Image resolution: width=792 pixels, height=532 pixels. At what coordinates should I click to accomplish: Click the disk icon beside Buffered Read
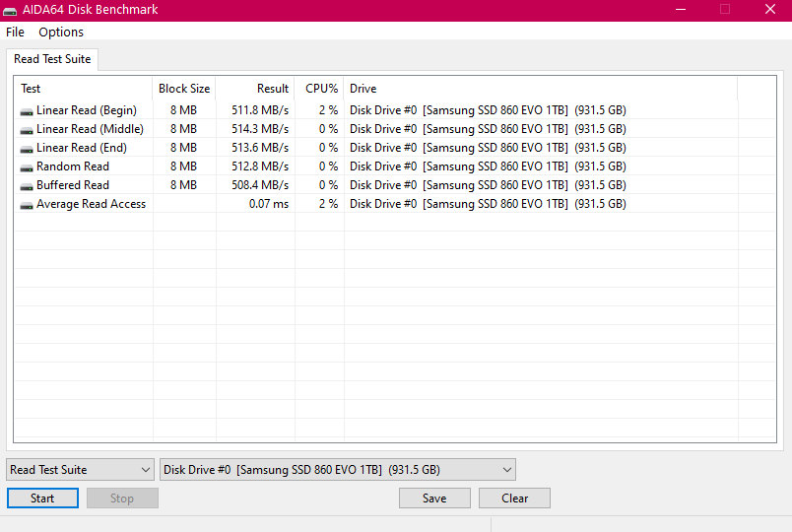click(x=27, y=186)
